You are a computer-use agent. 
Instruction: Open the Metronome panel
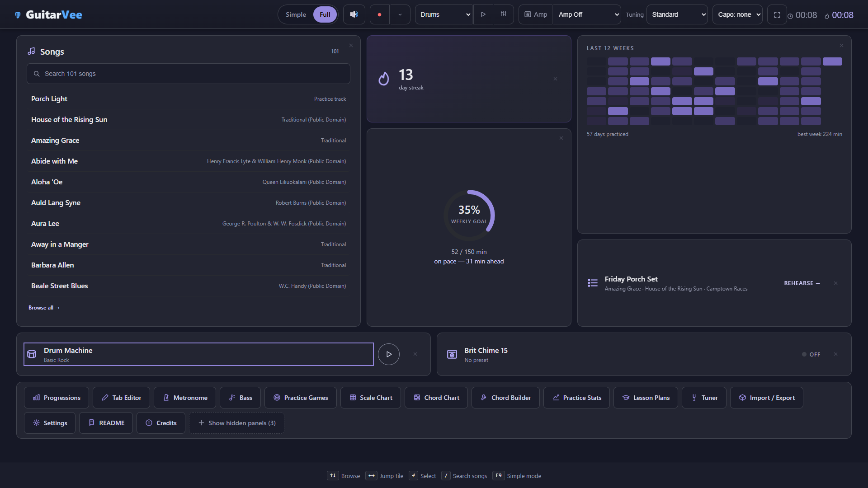[x=185, y=398]
